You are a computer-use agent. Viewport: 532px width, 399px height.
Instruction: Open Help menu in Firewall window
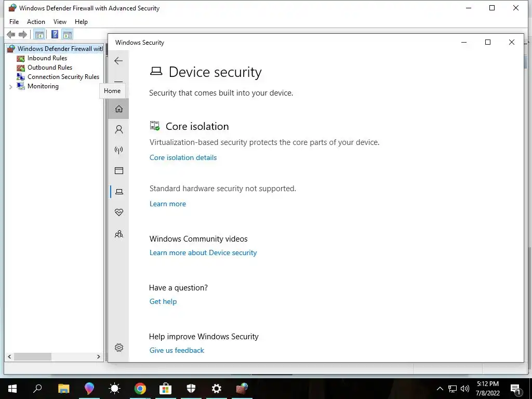[x=81, y=22]
